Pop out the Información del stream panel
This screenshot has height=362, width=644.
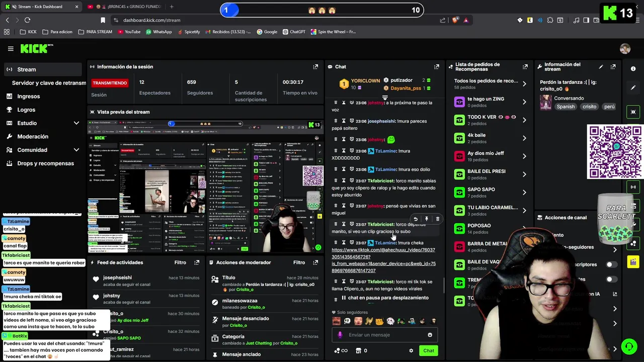click(613, 66)
